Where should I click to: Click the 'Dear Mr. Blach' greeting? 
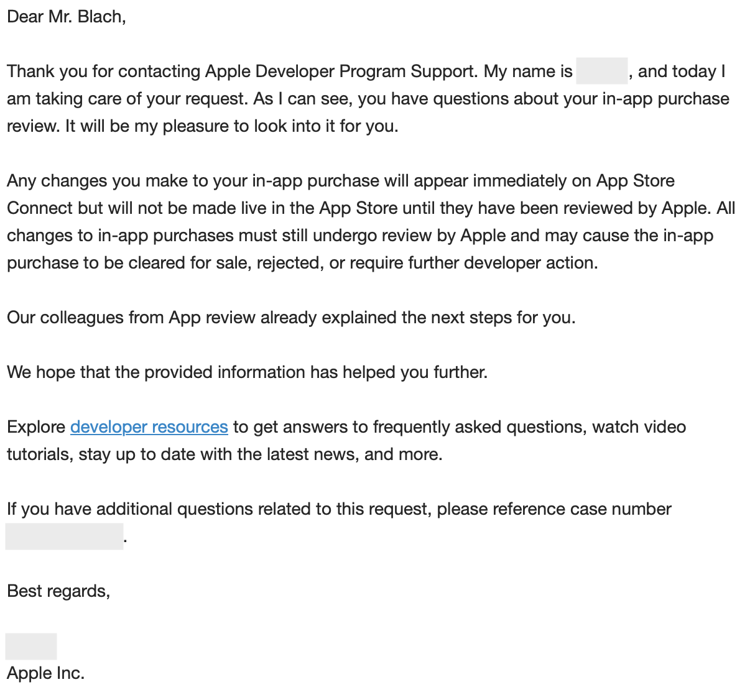point(66,17)
